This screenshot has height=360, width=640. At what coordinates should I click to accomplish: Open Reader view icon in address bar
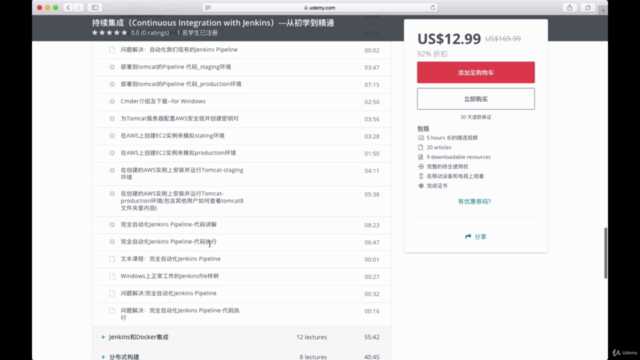point(208,7)
